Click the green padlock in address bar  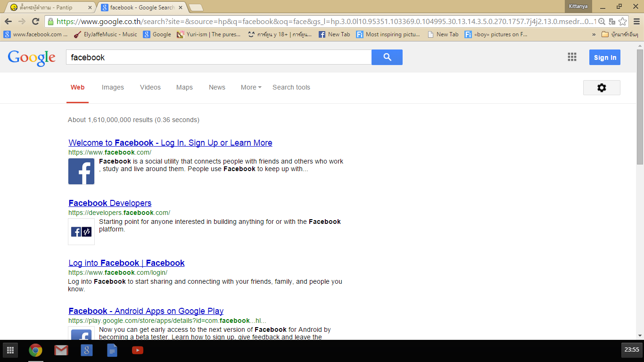point(50,21)
